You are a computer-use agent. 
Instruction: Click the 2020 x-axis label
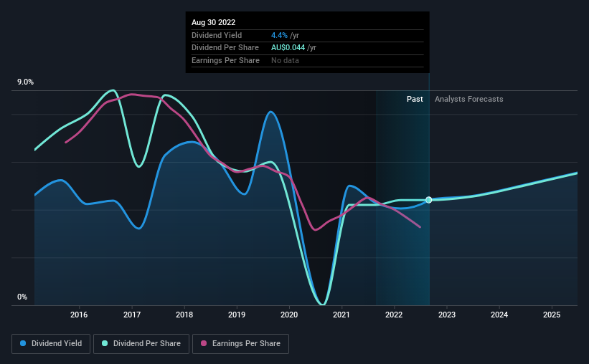(289, 315)
